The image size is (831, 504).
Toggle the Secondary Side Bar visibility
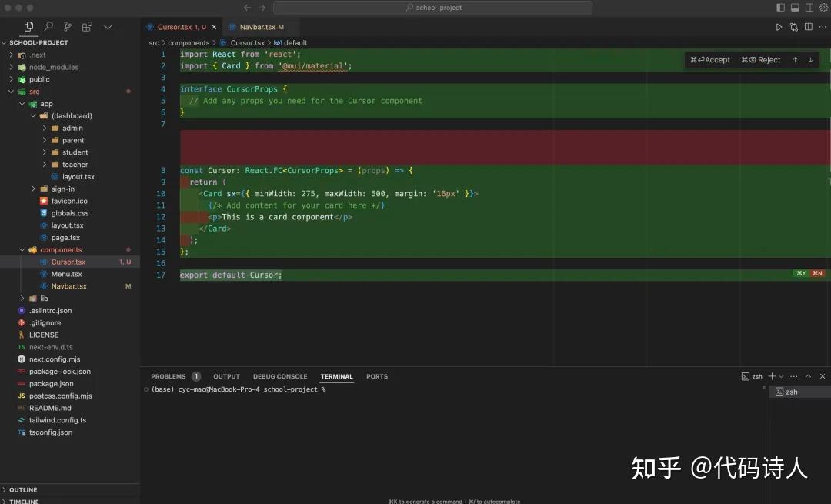coord(809,7)
